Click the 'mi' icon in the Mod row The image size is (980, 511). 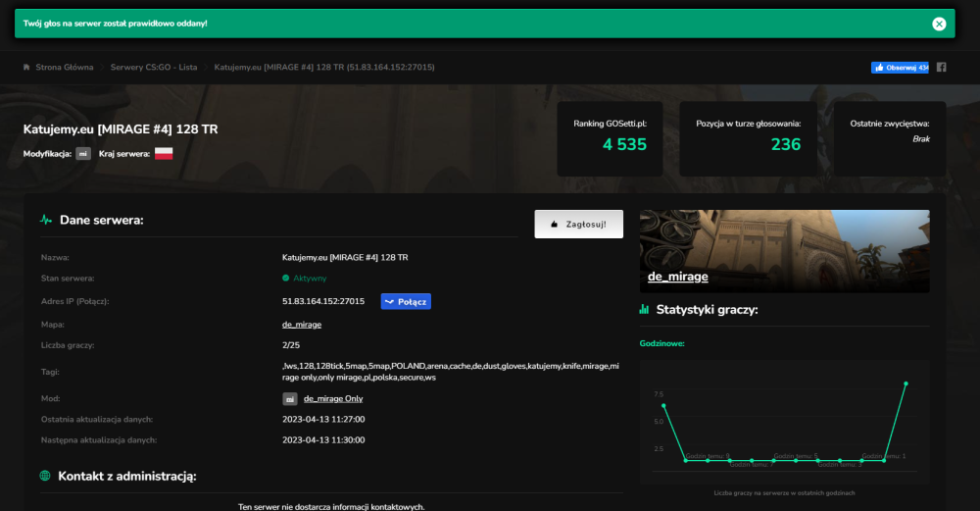(x=290, y=399)
